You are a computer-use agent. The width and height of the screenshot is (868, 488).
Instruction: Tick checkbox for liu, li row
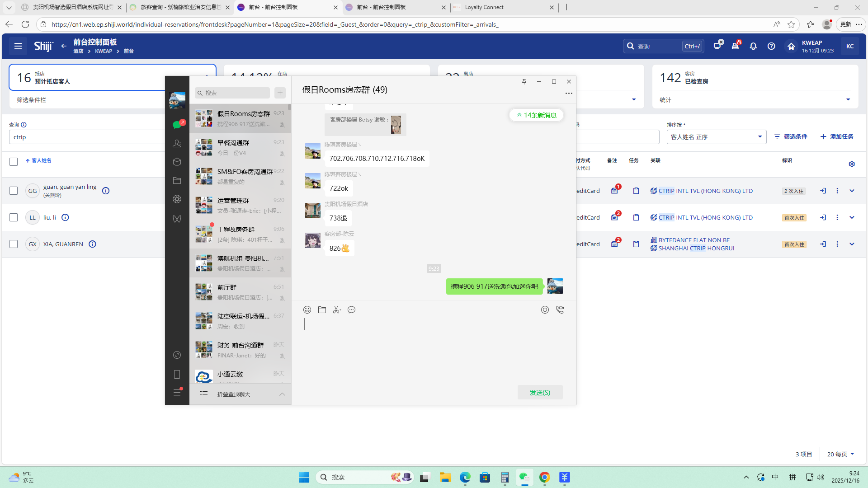click(14, 217)
